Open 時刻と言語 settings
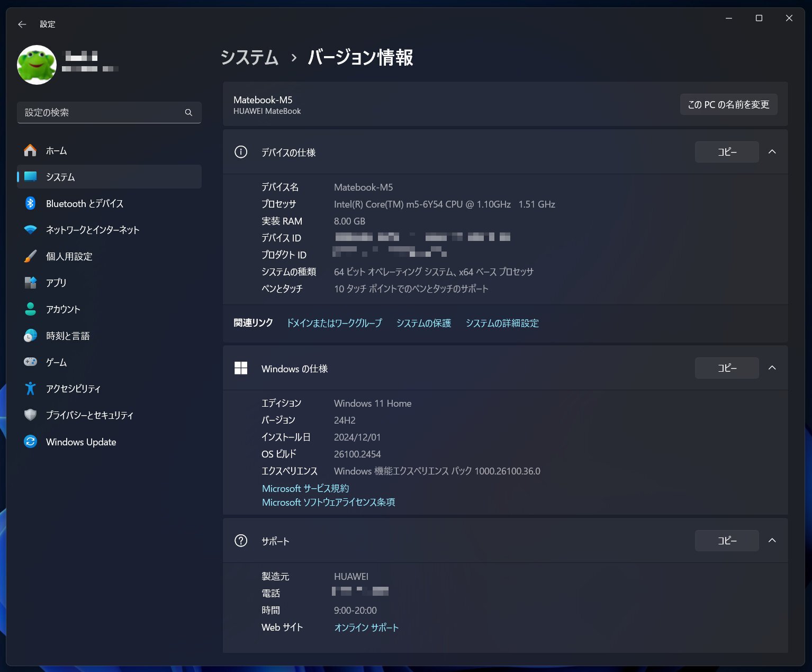 tap(67, 336)
